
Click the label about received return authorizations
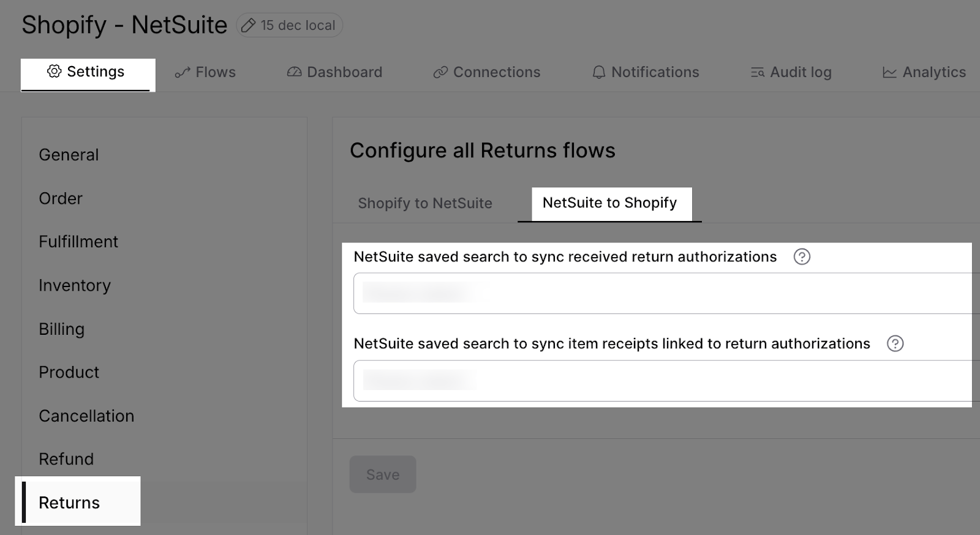[565, 257]
